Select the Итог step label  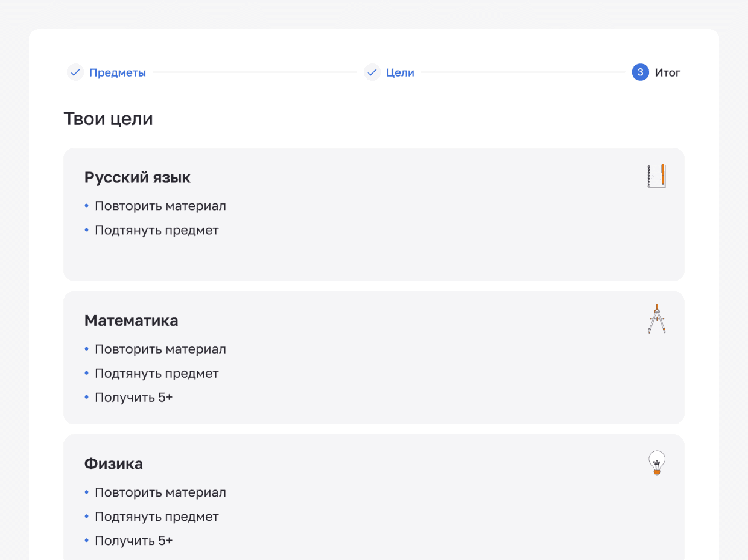point(668,73)
